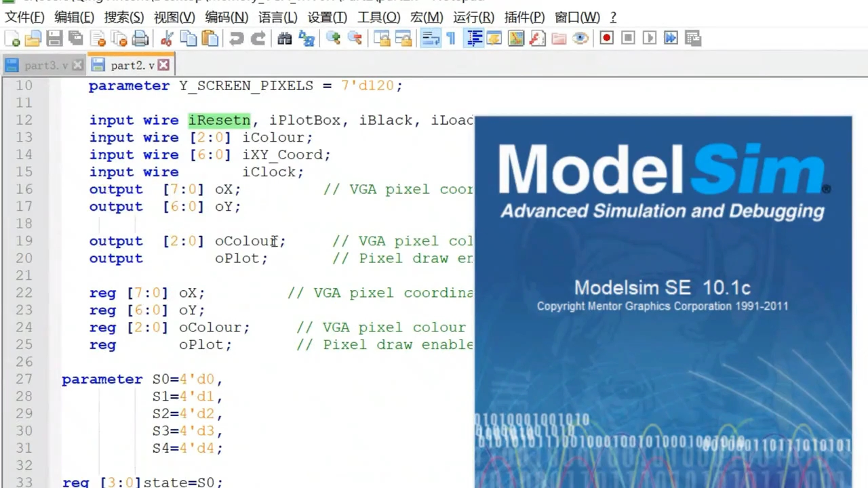The image size is (868, 488).
Task: Click line number 33 in margin
Action: point(24,482)
